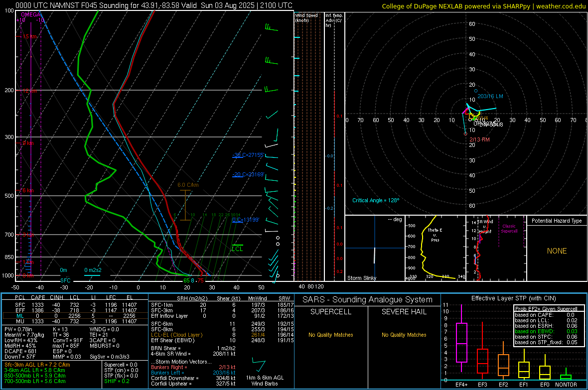
Task: Click the Classic Supercell label
Action: pyautogui.click(x=509, y=229)
